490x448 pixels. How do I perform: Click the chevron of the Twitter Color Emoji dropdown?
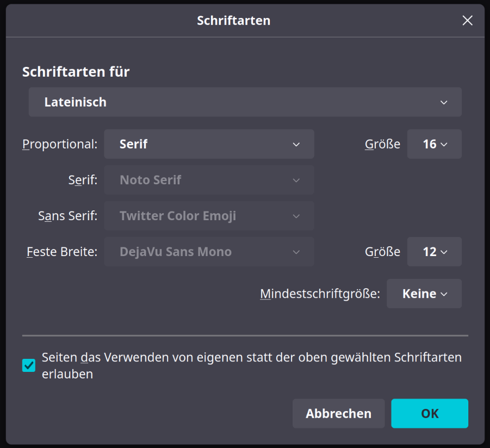pos(296,216)
